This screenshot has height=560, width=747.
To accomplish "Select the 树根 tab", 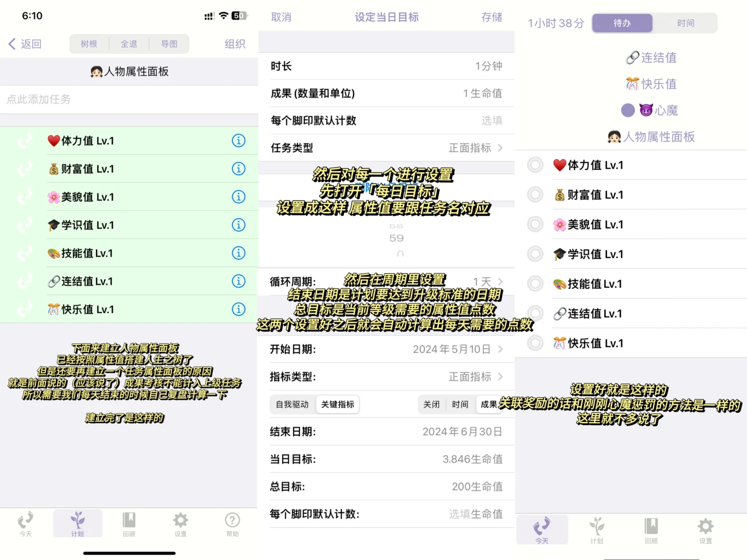I will tap(89, 44).
